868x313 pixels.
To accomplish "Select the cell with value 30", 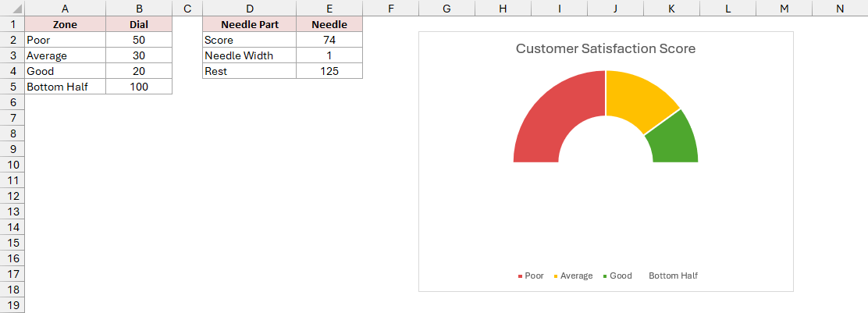I will [x=139, y=55].
